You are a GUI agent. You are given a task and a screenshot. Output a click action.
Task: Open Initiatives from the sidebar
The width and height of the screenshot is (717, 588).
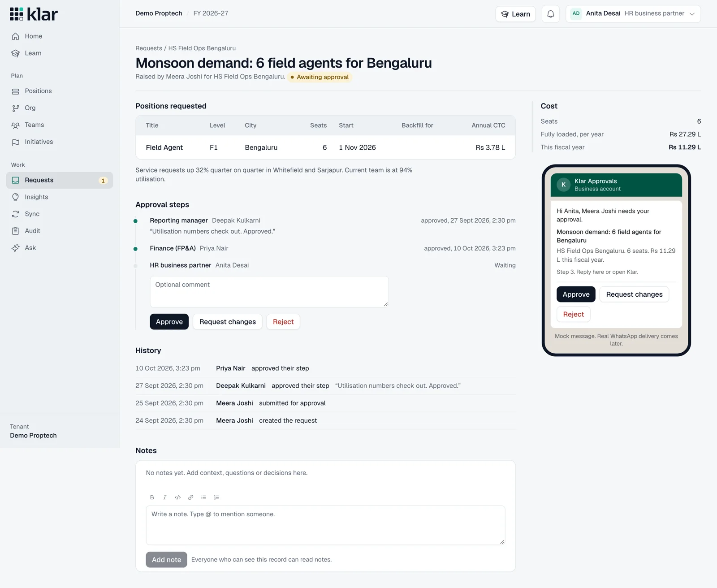[x=59, y=142]
